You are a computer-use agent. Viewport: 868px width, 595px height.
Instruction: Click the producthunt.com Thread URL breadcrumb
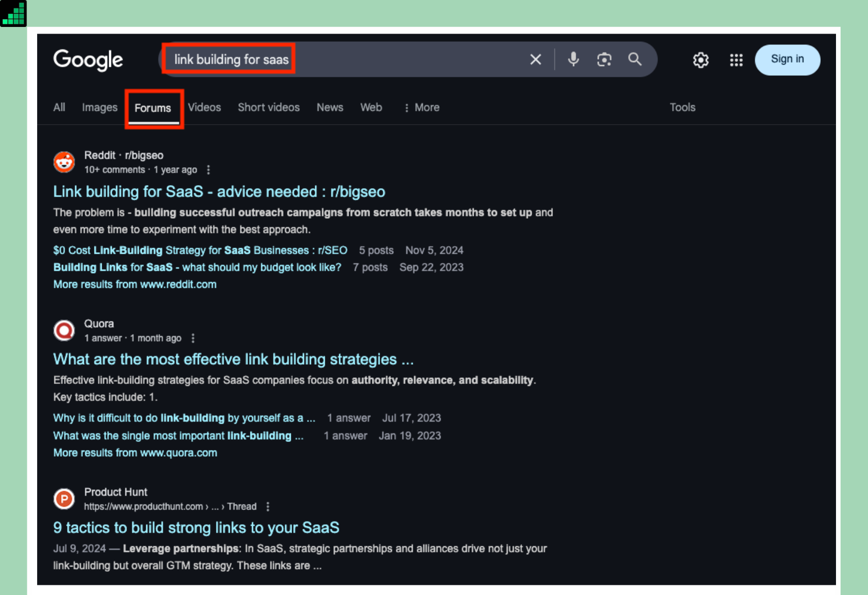(x=170, y=507)
